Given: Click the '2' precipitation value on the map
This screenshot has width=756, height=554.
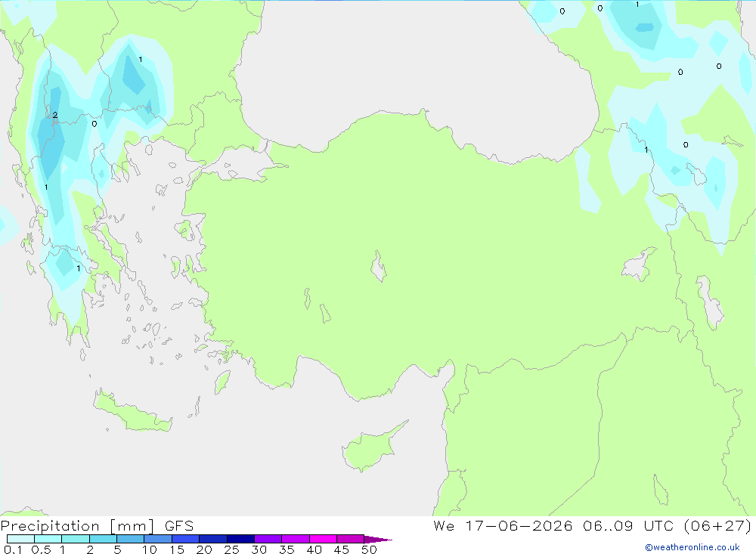Looking at the screenshot, I should tap(55, 115).
